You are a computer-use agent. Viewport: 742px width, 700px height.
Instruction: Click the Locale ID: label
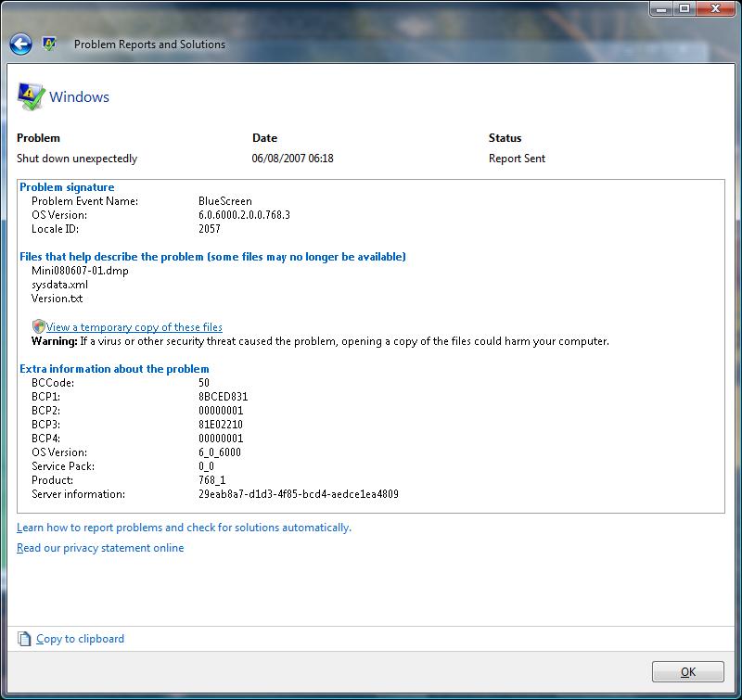[x=55, y=229]
